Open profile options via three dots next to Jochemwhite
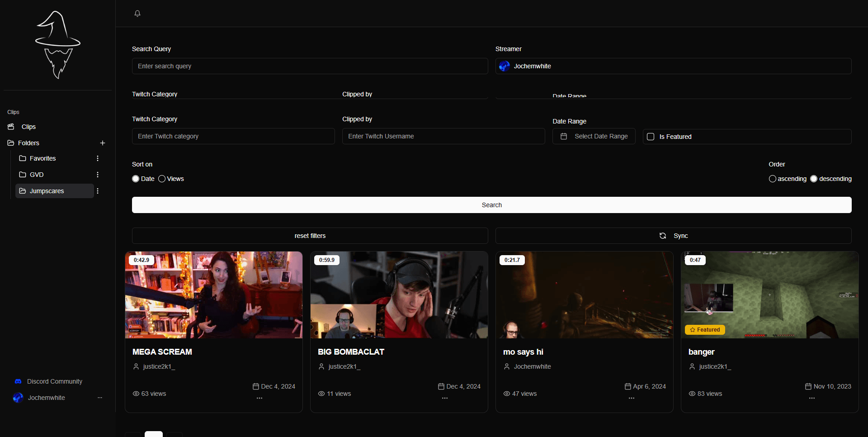This screenshot has height=437, width=868. [100, 398]
